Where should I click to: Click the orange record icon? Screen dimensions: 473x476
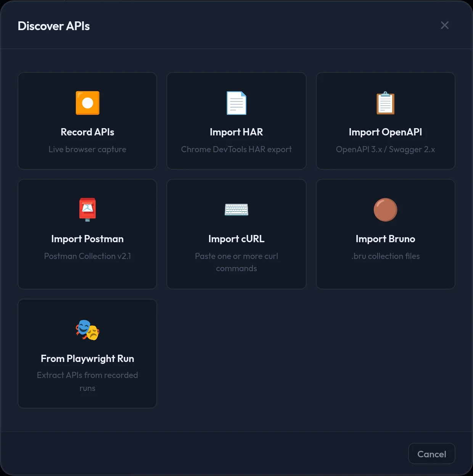click(87, 103)
